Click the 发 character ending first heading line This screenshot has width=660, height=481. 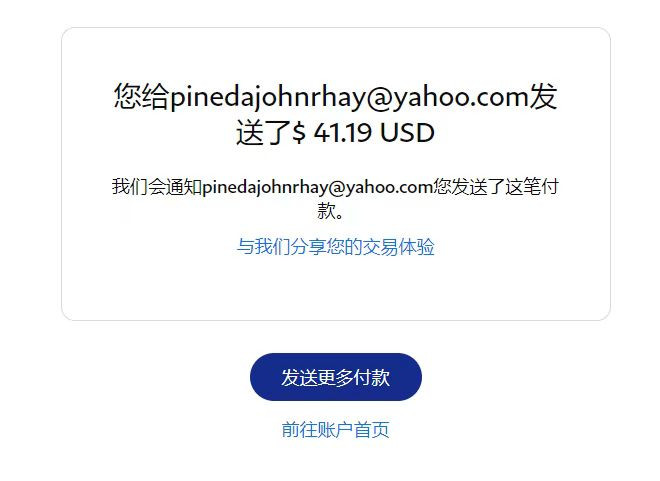click(543, 96)
